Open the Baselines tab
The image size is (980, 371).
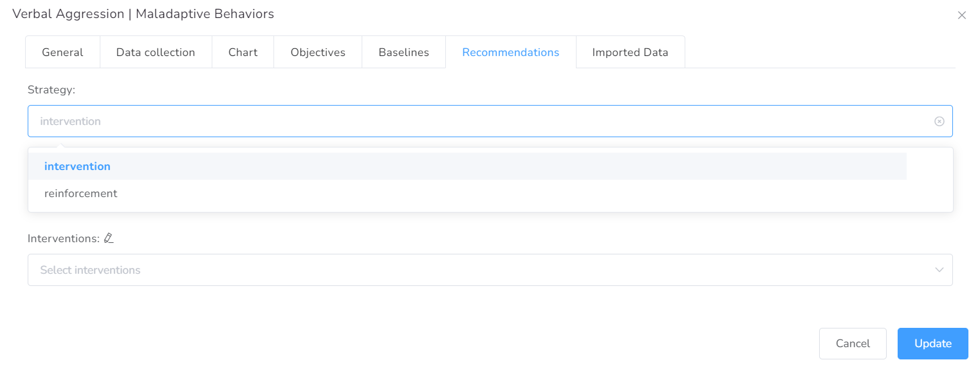[x=403, y=52]
